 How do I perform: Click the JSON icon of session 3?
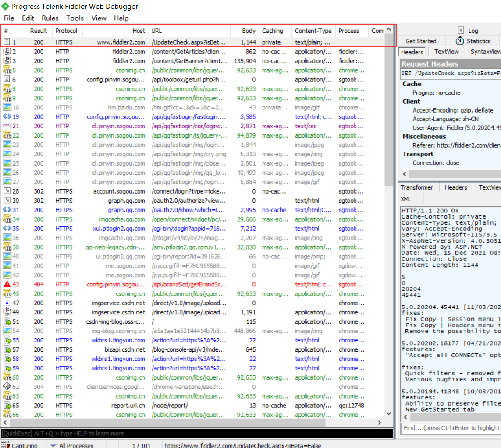[x=7, y=60]
